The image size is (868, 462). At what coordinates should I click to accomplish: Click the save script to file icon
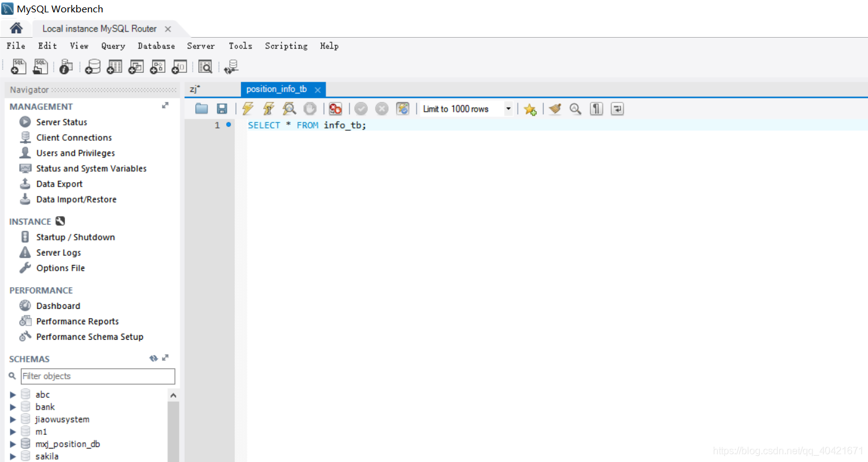pos(222,109)
